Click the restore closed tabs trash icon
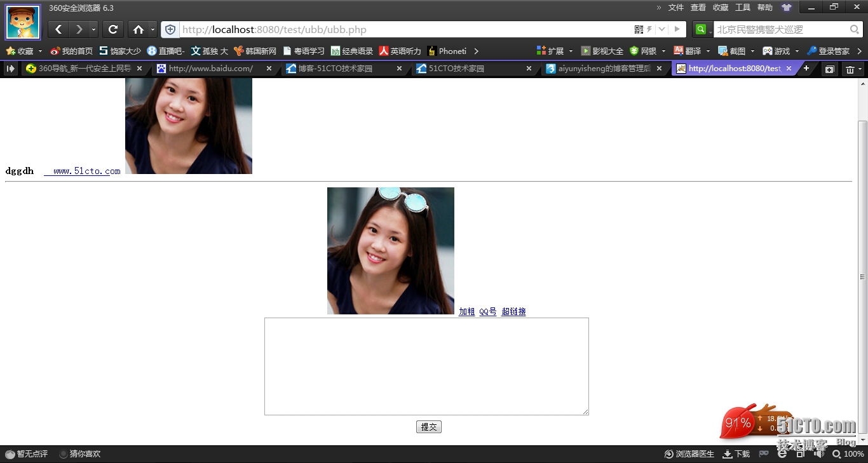This screenshot has height=463, width=868. [x=850, y=69]
